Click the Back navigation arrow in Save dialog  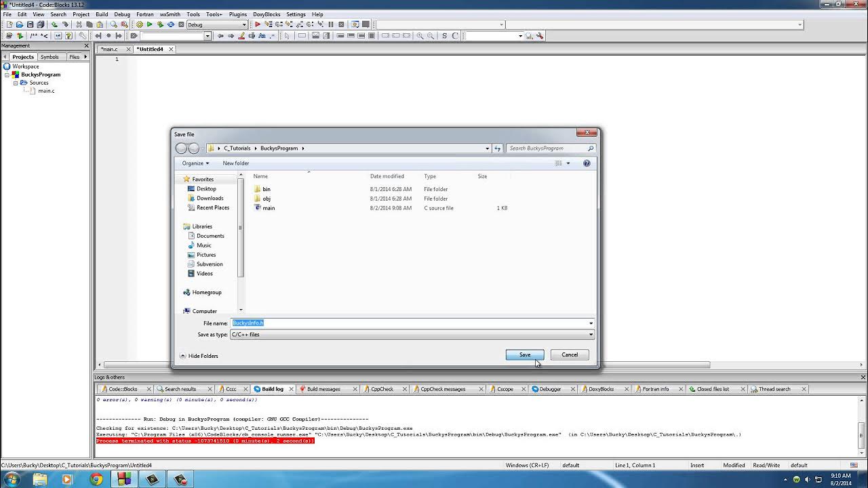pyautogui.click(x=181, y=148)
